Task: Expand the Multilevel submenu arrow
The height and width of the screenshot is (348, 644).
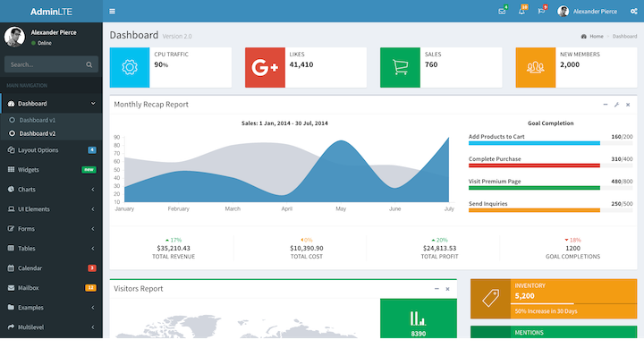Action: pos(93,327)
